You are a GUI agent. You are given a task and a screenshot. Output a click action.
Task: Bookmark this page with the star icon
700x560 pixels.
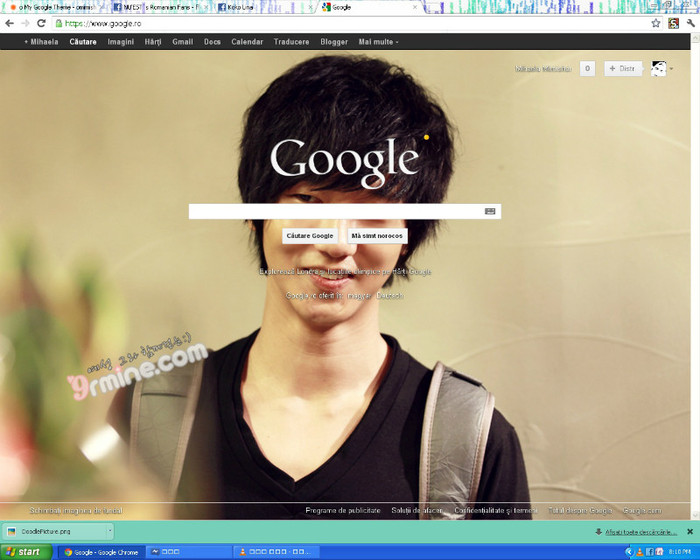(656, 23)
